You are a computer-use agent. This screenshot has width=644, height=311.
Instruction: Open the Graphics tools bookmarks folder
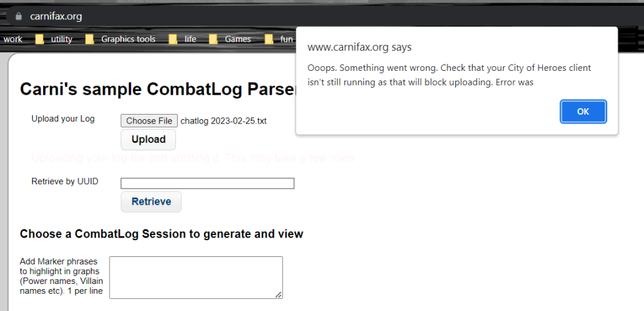point(121,39)
